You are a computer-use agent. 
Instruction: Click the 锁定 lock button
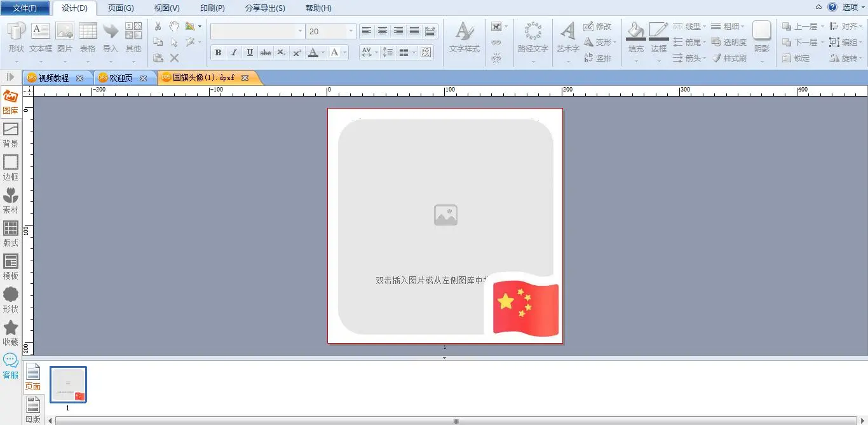(796, 58)
